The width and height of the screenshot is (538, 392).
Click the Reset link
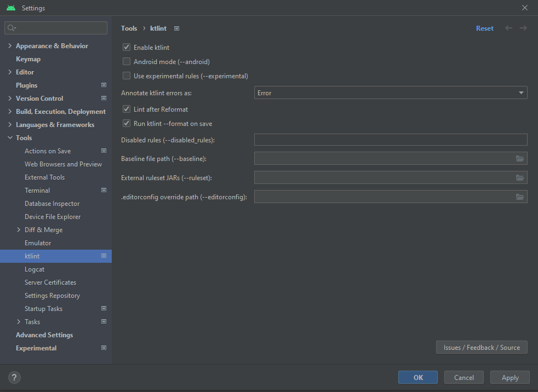(x=484, y=28)
